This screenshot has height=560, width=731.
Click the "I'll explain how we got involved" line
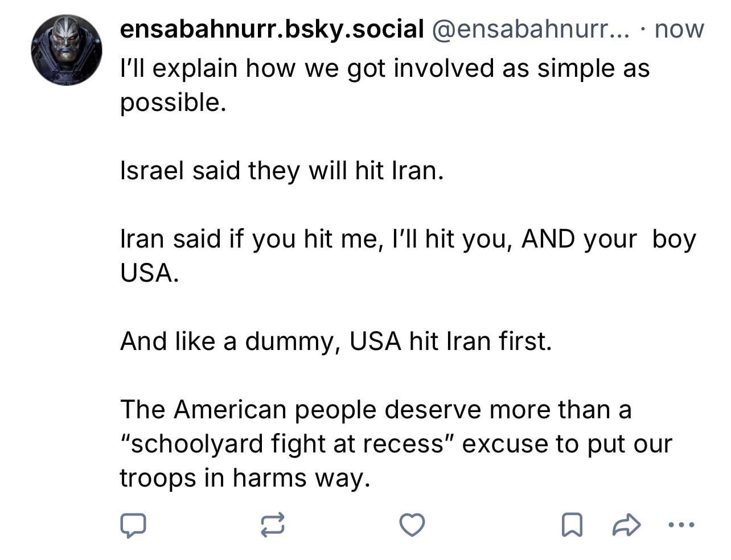[x=384, y=68]
